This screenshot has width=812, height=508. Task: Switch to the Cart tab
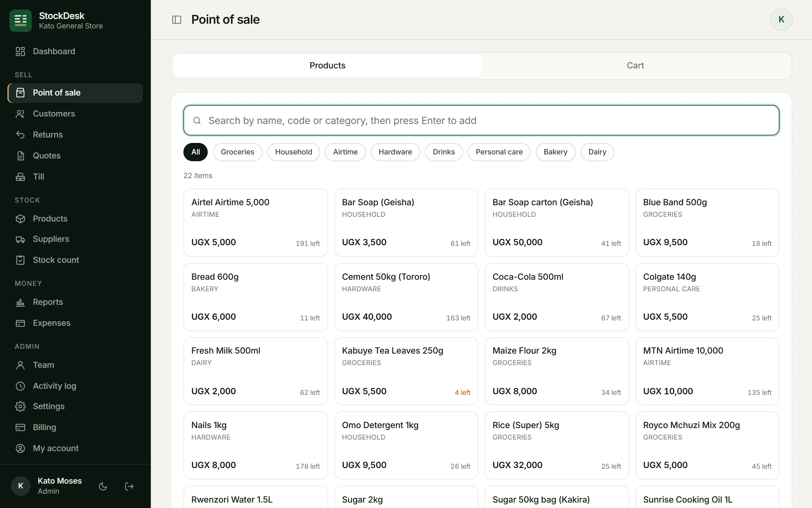click(x=635, y=66)
